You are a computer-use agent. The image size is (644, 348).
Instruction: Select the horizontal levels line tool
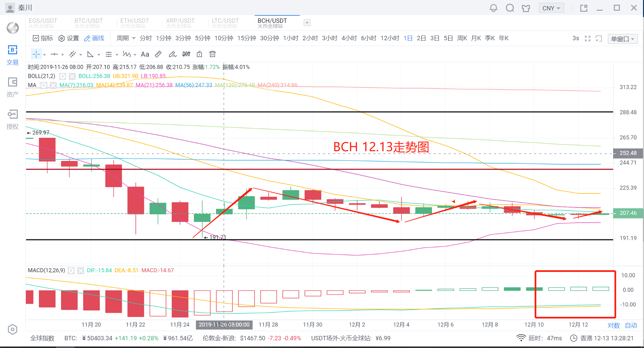[x=109, y=54]
